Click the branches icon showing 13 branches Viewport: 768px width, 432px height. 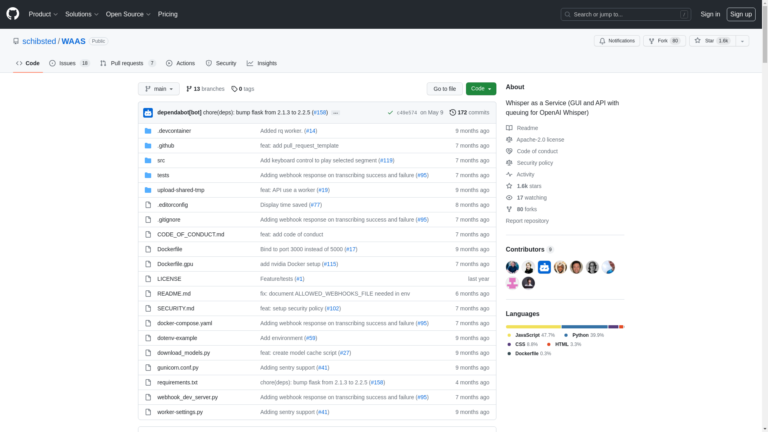click(188, 89)
